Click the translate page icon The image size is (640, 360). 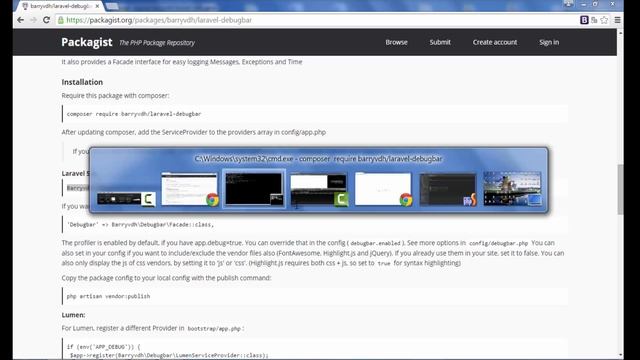tap(594, 20)
